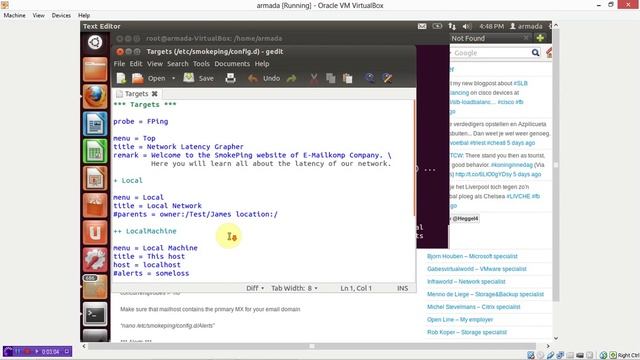The image size is (640, 360).
Task: Open the Rob Koper – Storage specialist link
Action: click(467, 332)
